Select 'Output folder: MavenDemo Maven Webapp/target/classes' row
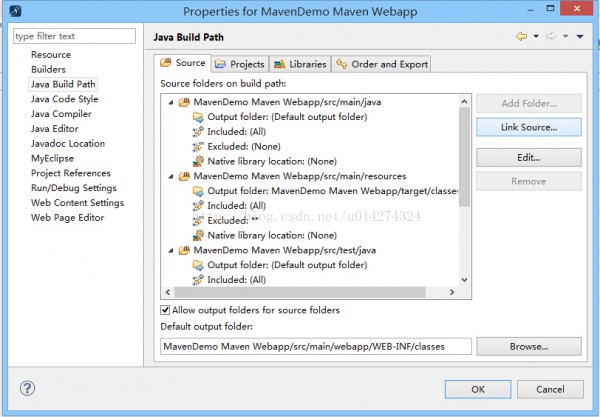The width and height of the screenshot is (600, 417). click(333, 191)
